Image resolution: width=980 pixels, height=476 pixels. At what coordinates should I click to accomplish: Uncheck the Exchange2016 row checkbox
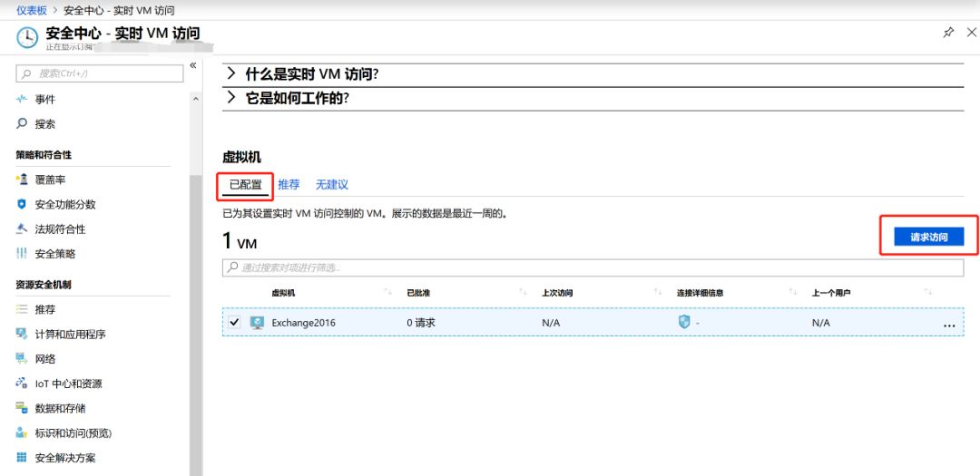coord(236,322)
